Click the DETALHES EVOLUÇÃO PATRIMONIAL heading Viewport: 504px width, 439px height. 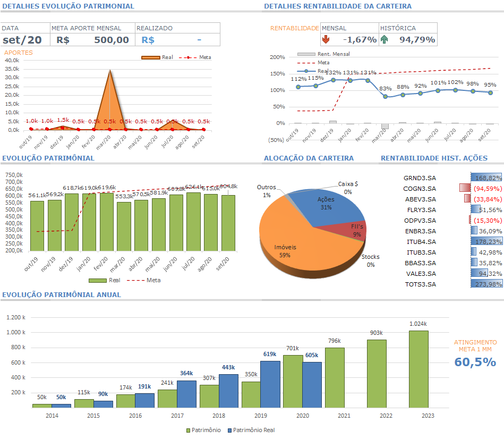(68, 6)
